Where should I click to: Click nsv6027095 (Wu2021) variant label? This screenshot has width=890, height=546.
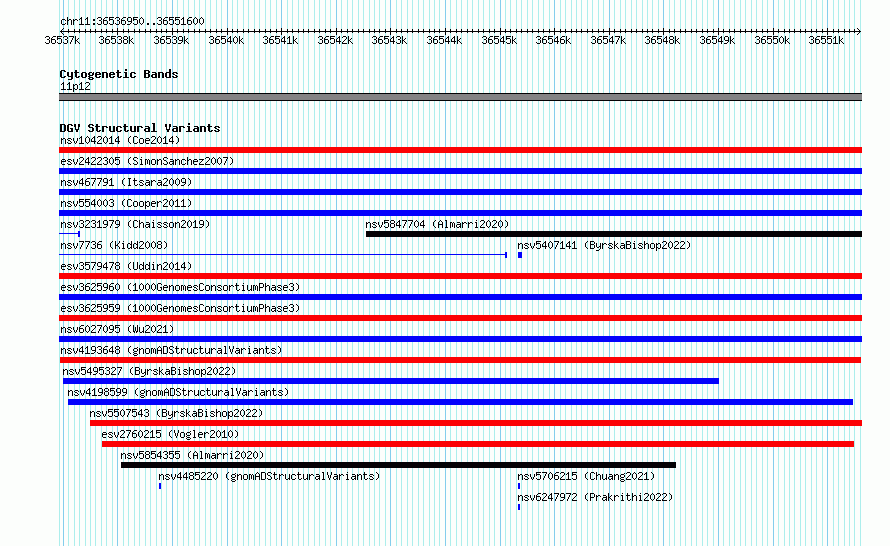click(x=117, y=329)
